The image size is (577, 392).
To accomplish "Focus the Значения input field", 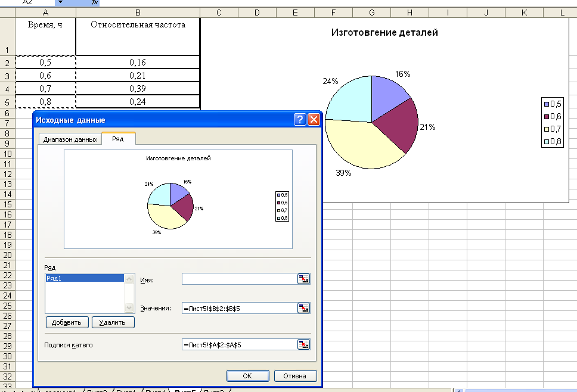I will [x=240, y=308].
